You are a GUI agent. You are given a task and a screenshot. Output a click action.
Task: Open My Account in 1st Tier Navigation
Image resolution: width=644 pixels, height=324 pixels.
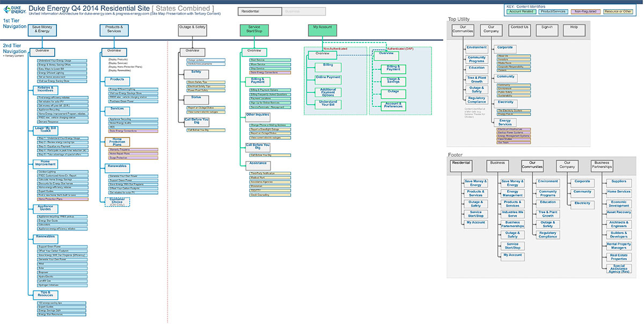coord(322,30)
